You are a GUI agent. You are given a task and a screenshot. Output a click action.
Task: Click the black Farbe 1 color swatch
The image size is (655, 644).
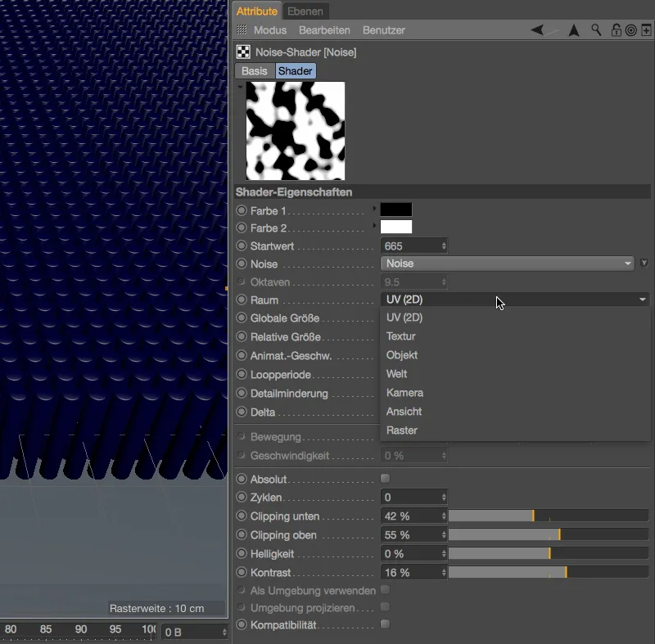click(x=396, y=210)
